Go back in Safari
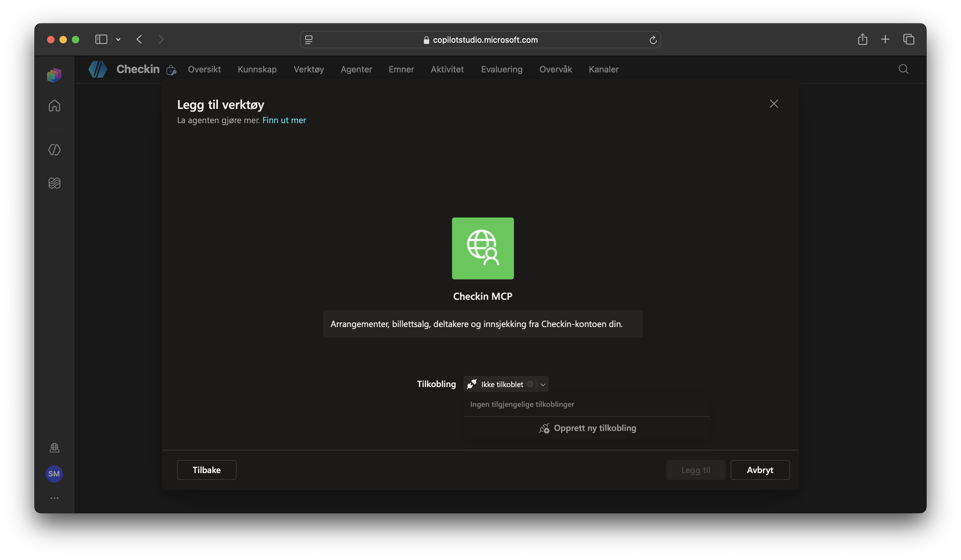961x560 pixels. tap(139, 39)
